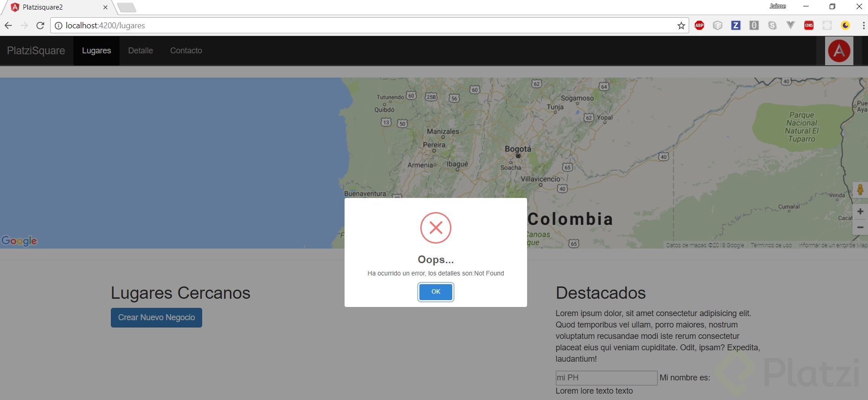
Task: Click 'Lorem lore texto texto' text
Action: 594,391
